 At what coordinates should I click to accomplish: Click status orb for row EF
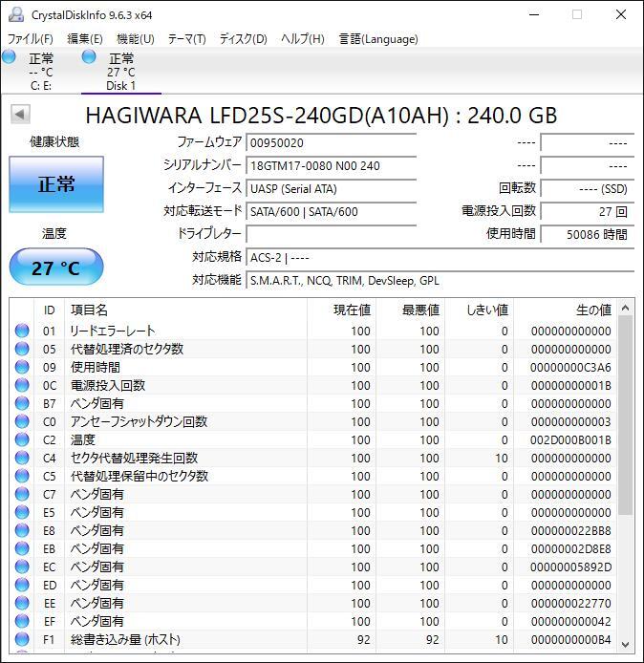(x=22, y=622)
